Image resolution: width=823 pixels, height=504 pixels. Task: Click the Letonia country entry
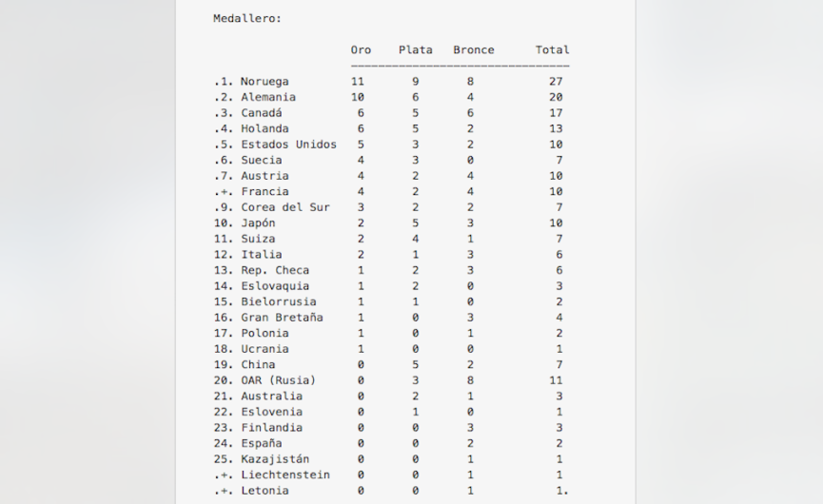(265, 491)
